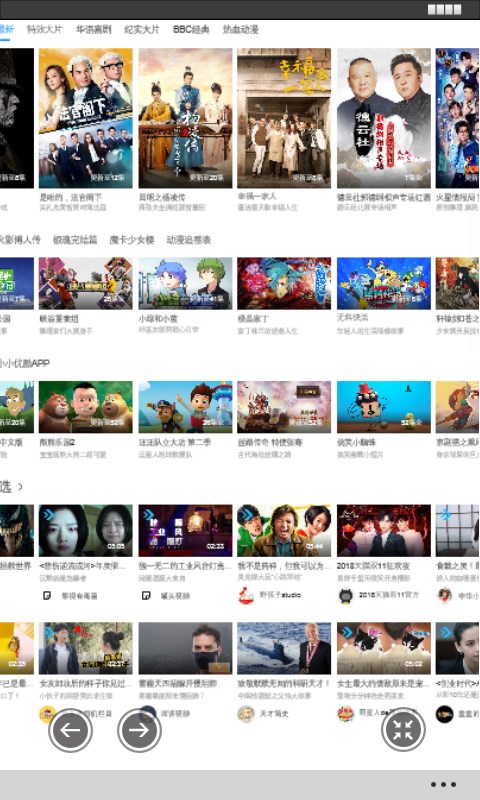
Task: Expand the 选 section with its chevron
Action: [20, 487]
